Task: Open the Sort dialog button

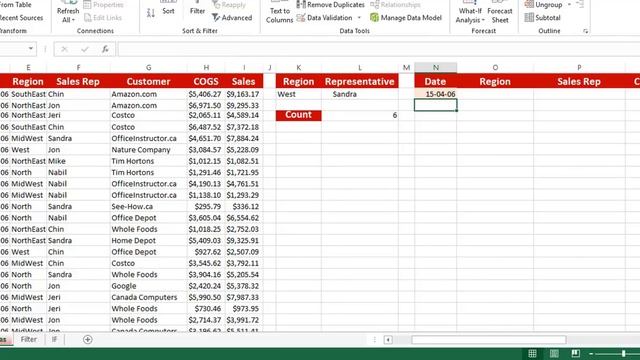Action: (x=168, y=9)
